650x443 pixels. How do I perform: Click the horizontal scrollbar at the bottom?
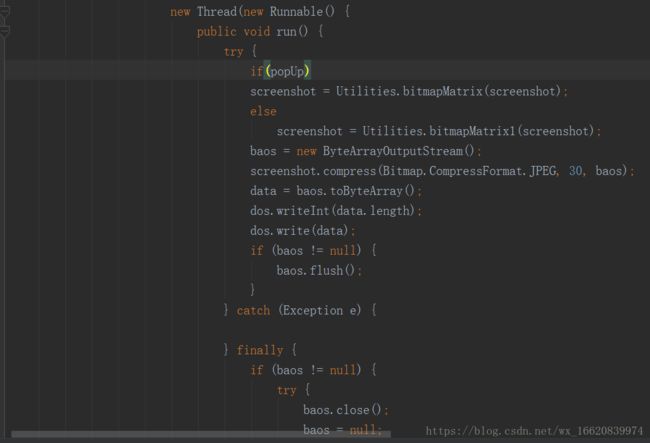(201, 434)
